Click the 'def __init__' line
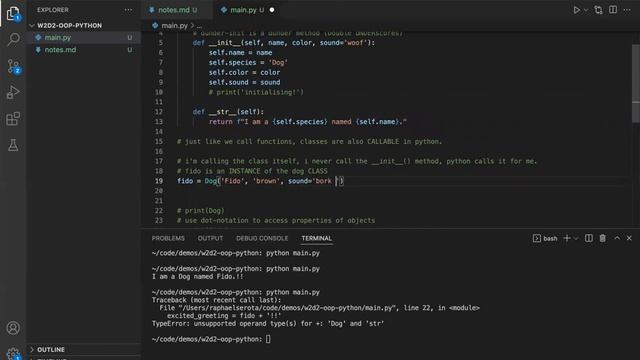The image size is (640, 360). click(284, 43)
